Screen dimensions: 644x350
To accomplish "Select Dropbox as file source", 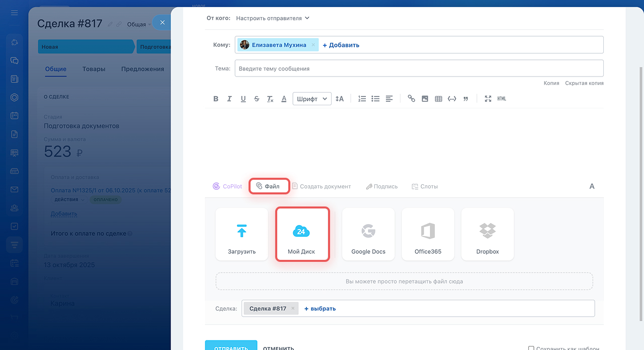I will click(487, 234).
